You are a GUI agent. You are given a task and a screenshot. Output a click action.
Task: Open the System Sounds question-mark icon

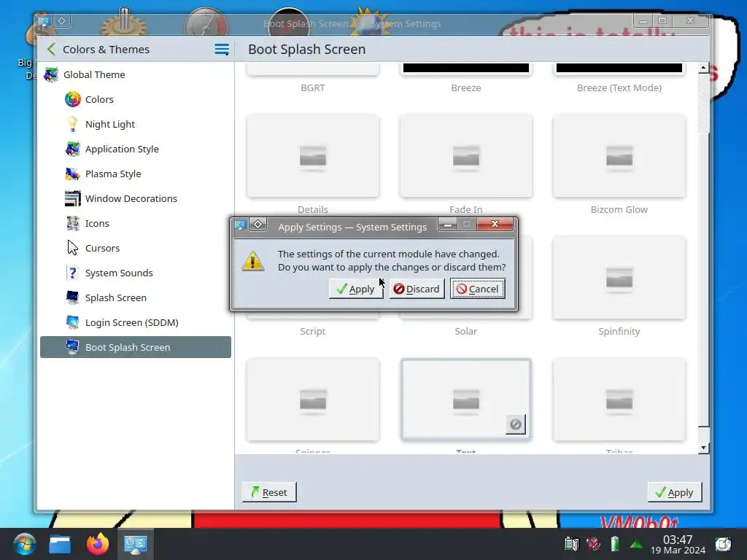[73, 273]
